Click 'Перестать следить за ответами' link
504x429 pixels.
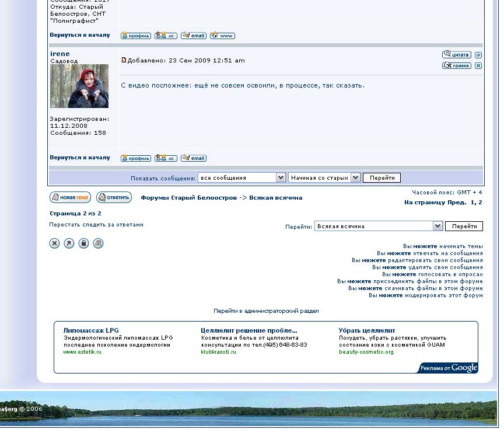point(96,224)
